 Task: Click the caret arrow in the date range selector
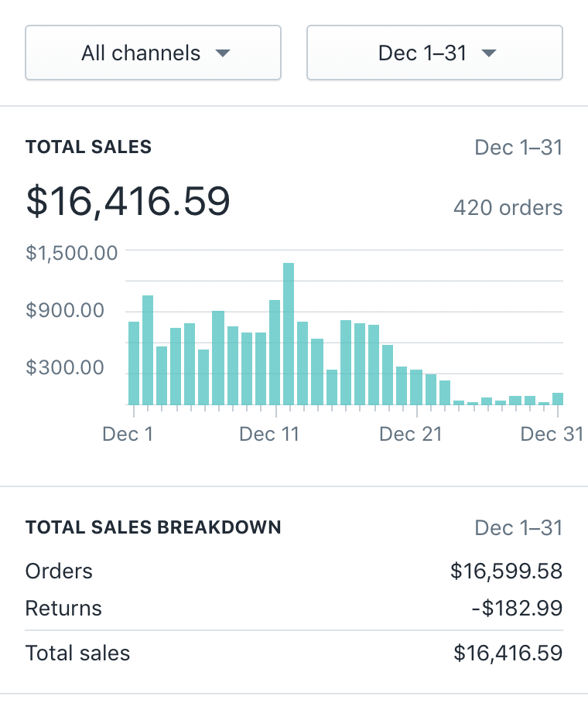click(x=488, y=53)
